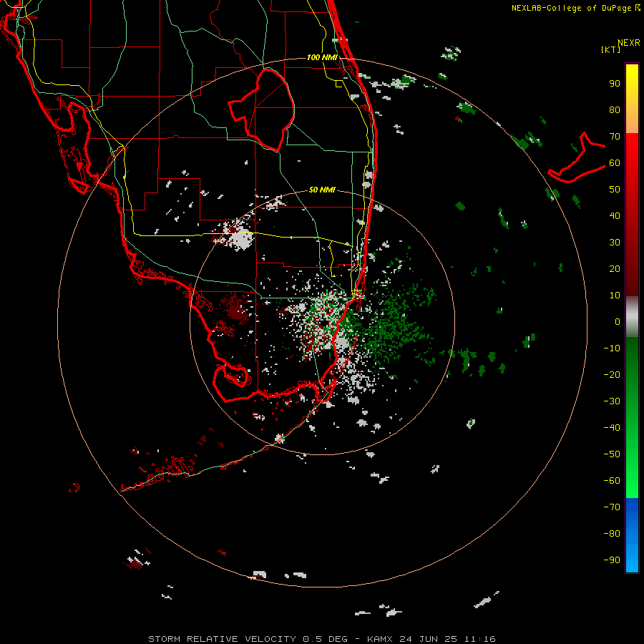Click the Lake Okeechobee outline on the map

262,109
